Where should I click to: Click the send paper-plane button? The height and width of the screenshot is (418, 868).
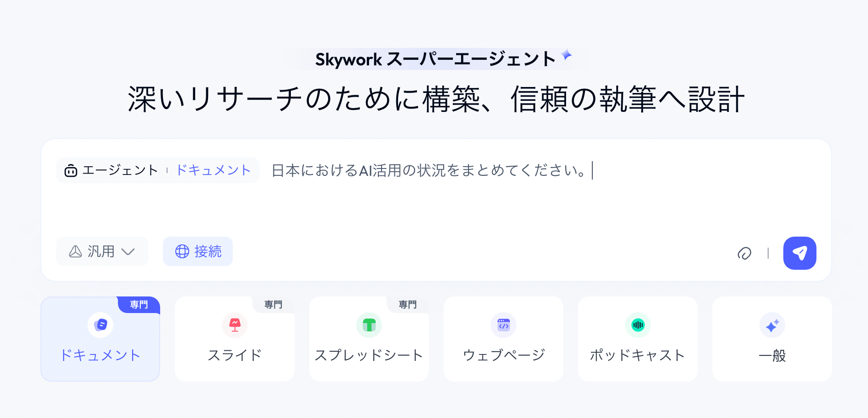pyautogui.click(x=799, y=253)
